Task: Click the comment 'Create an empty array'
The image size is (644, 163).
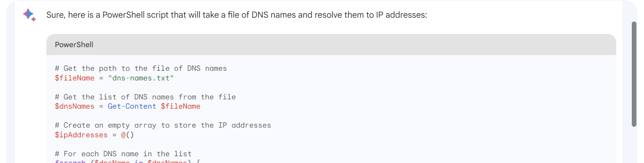Action: point(163,125)
